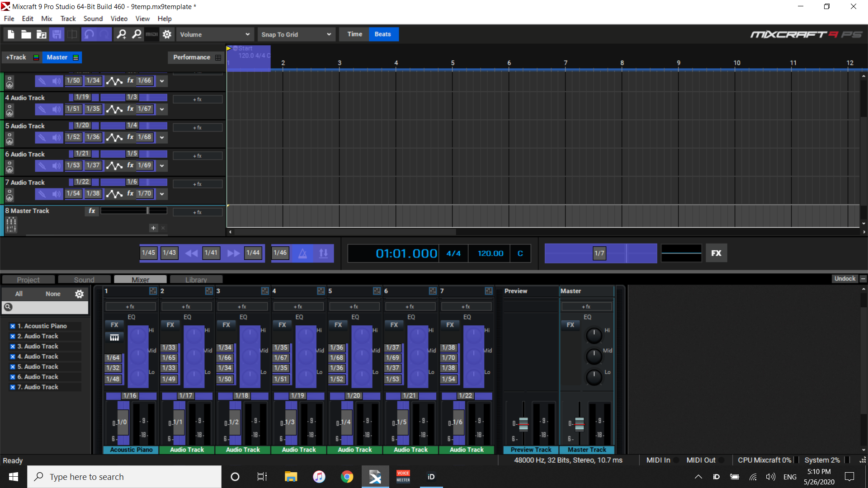The image size is (868, 488).
Task: Switch to the Library tab
Action: pos(196,280)
